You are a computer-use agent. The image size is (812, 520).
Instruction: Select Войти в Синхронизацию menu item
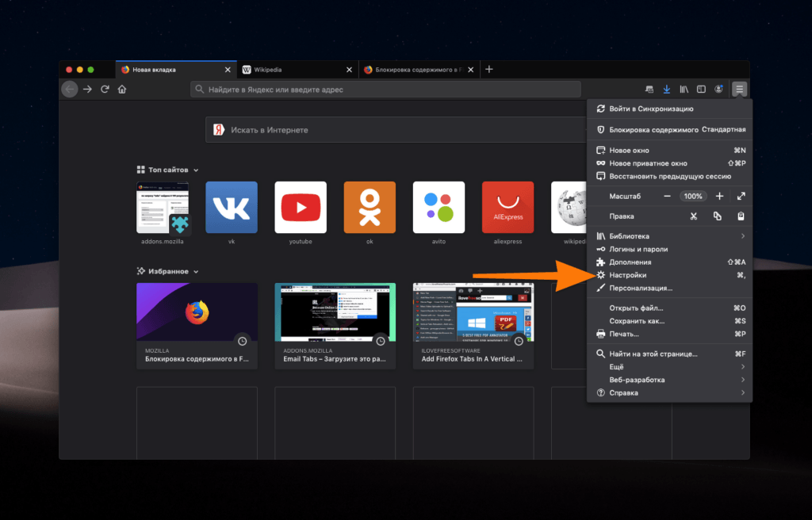click(669, 109)
